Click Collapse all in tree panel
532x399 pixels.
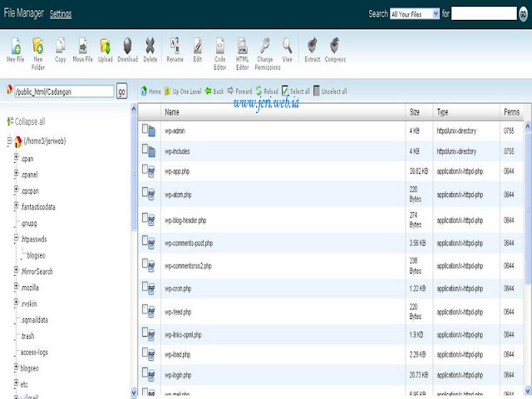(x=26, y=121)
